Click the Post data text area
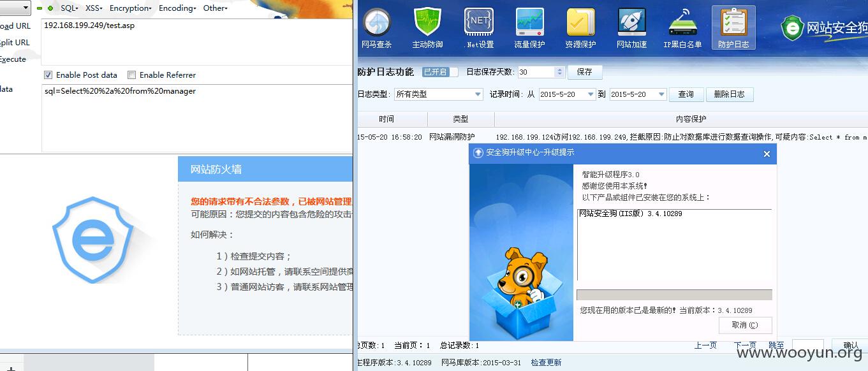The image size is (868, 371). coord(197,119)
